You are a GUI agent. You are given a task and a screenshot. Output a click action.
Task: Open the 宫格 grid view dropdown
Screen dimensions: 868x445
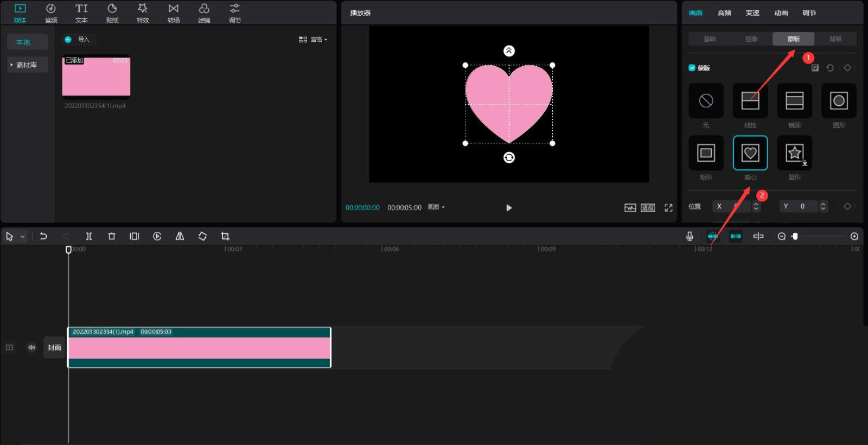click(313, 40)
